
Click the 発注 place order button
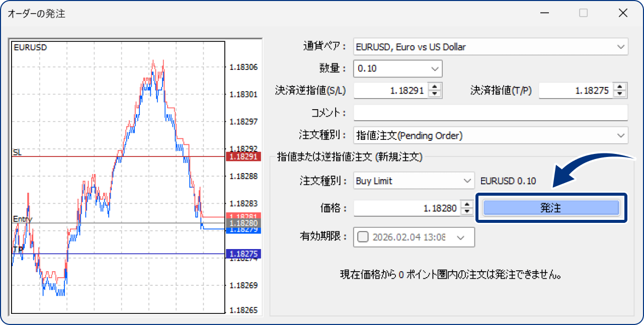coord(551,207)
